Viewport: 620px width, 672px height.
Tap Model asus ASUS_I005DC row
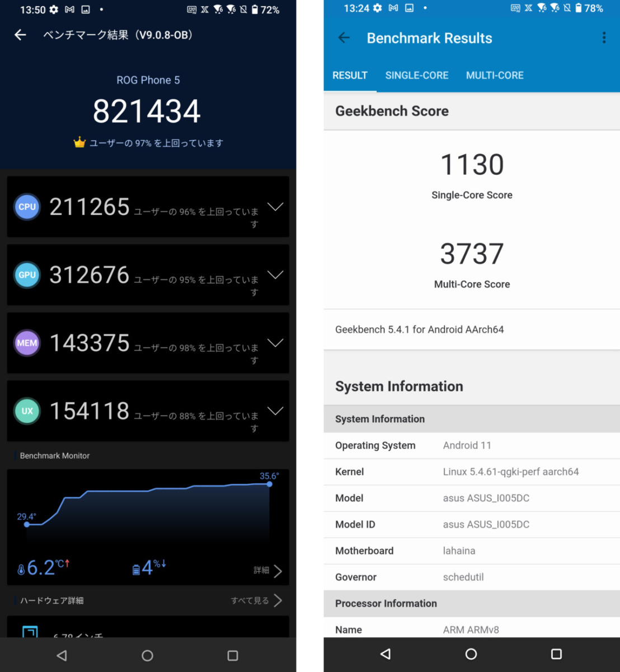click(472, 498)
